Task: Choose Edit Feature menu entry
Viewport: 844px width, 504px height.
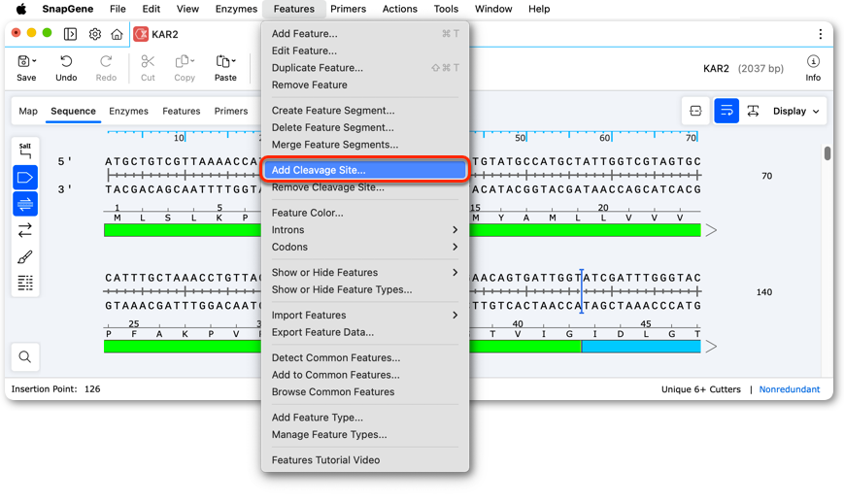Action: (x=365, y=50)
